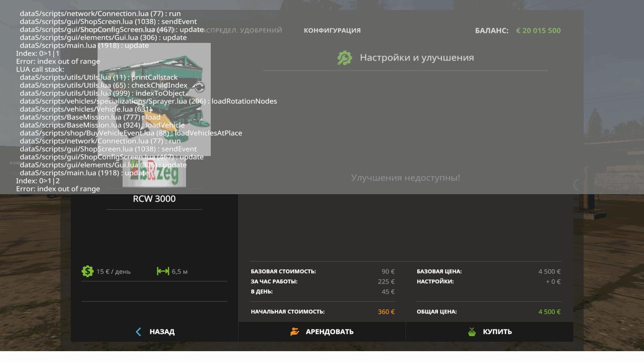Click the green working width arrow icon
The image size is (644, 362).
pos(163,271)
